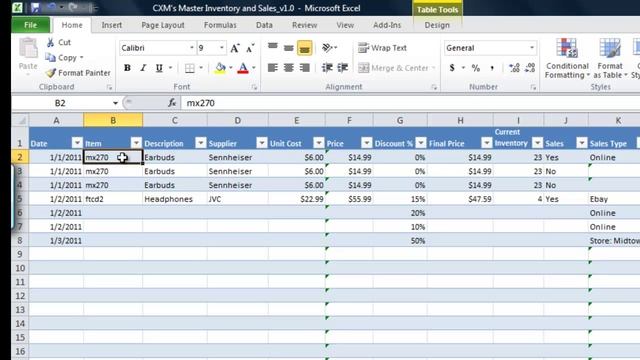Screen dimensions: 640x360
Task: Open the font size dropdown
Action: (222, 48)
